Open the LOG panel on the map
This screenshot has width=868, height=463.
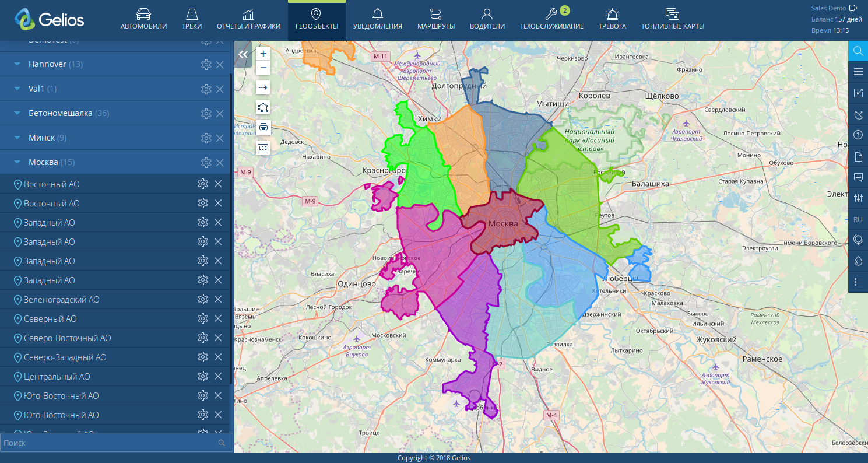pyautogui.click(x=263, y=148)
